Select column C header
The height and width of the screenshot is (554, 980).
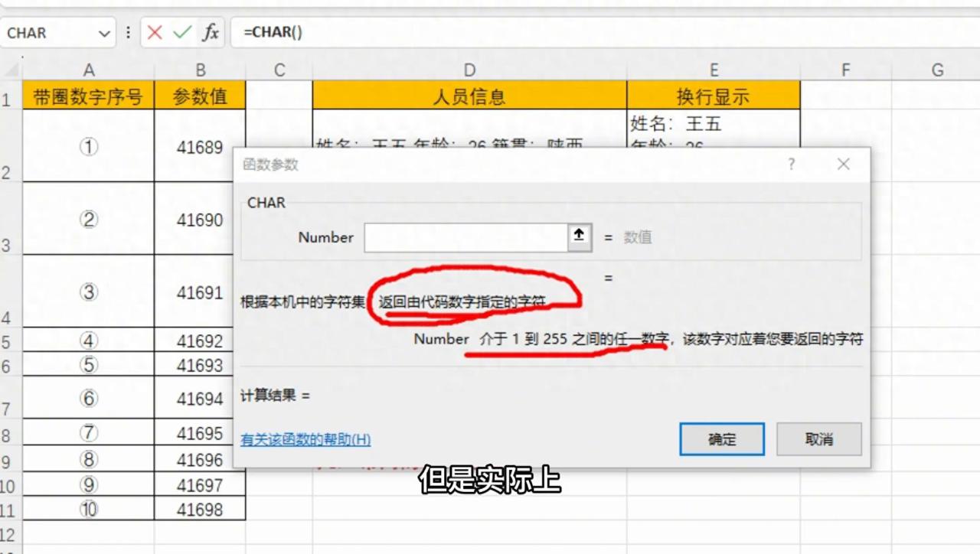pos(279,70)
